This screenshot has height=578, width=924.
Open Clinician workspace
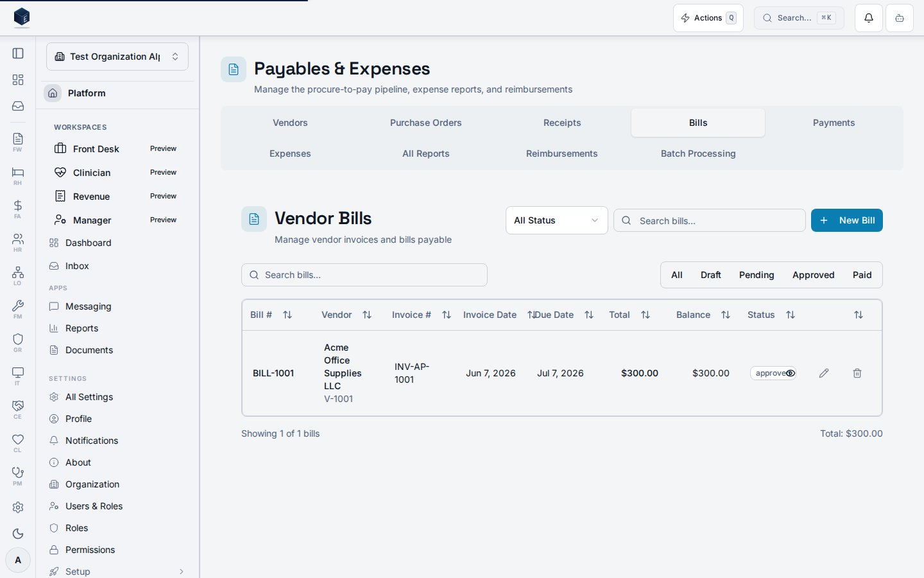click(117, 173)
